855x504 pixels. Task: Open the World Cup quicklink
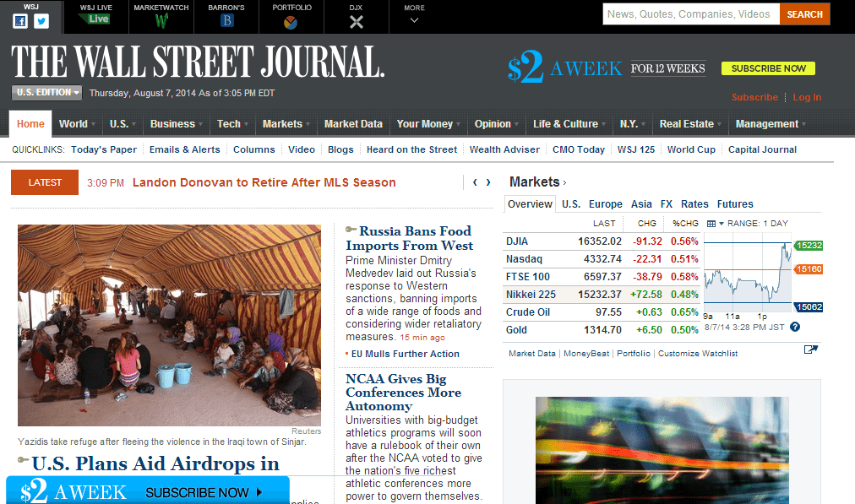(x=691, y=149)
